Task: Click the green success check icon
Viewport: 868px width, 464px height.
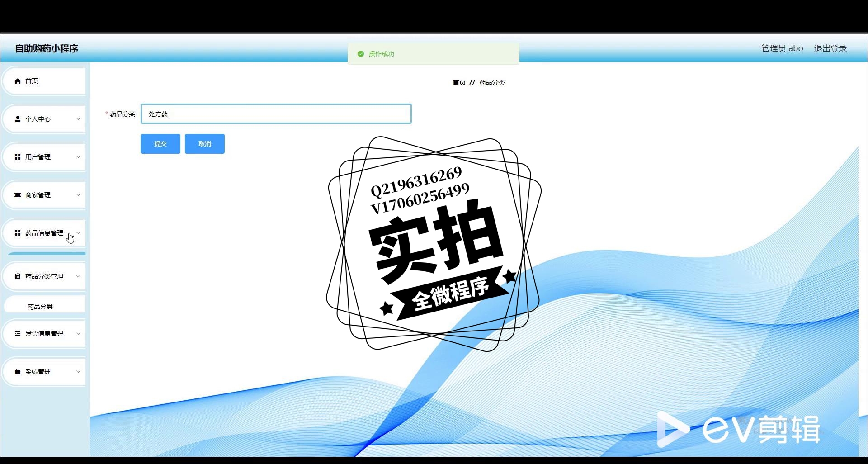Action: coord(361,54)
